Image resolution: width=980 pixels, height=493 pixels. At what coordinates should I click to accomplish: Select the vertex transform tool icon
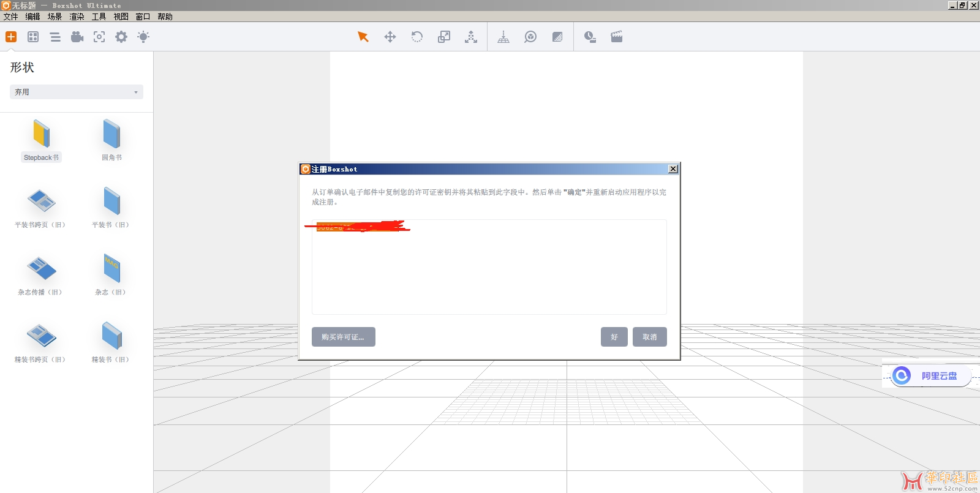pos(471,37)
